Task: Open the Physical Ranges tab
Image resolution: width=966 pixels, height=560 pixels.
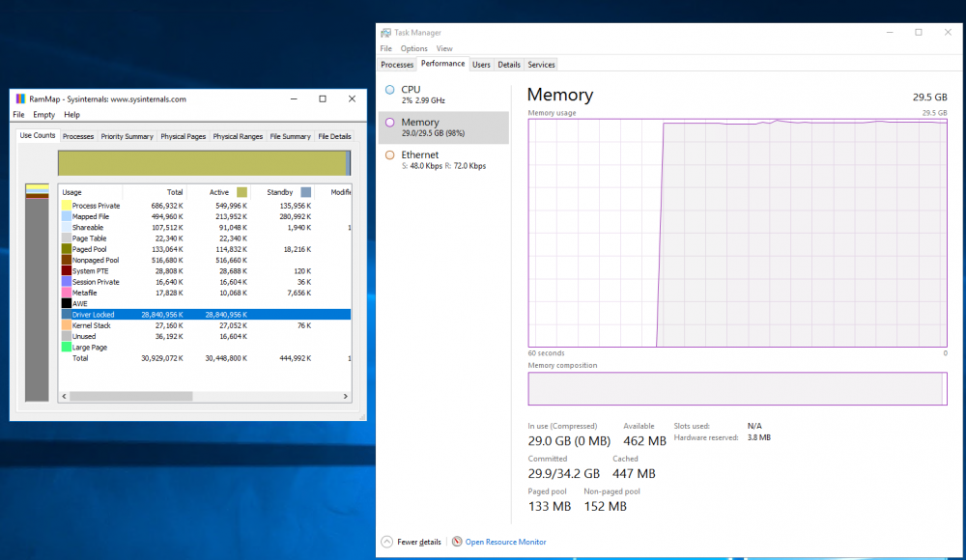Action: tap(238, 137)
